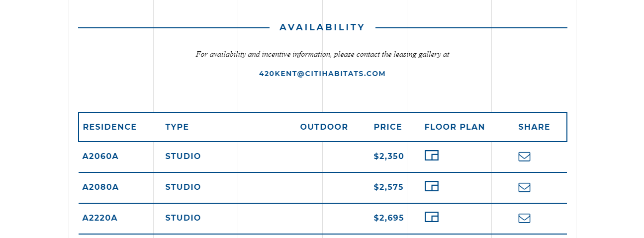Screen dimensions: 644x238
Task: Open floor plan icon for residence A2220A
Action: [x=431, y=217]
